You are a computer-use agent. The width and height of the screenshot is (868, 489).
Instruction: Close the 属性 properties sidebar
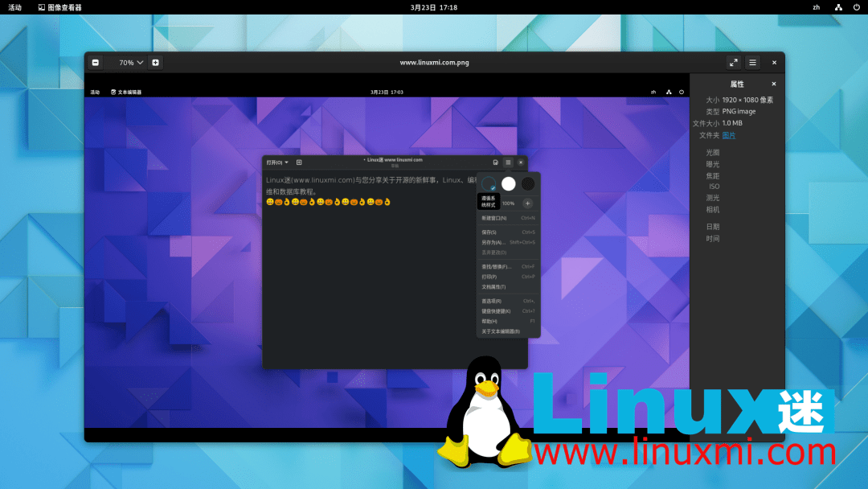click(774, 84)
